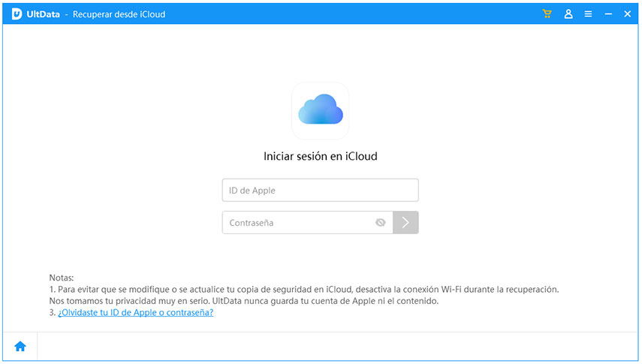Click the 'UltData' name in title bar
The width and height of the screenshot is (642, 364).
click(42, 14)
